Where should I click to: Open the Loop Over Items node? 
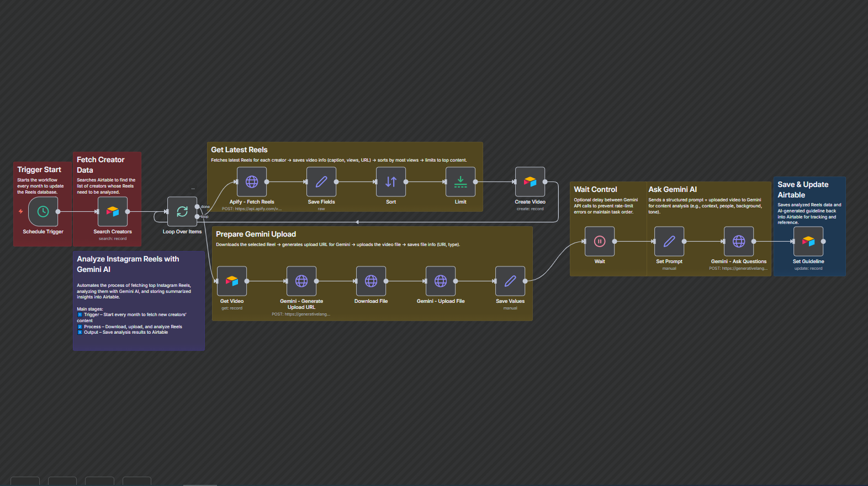182,212
